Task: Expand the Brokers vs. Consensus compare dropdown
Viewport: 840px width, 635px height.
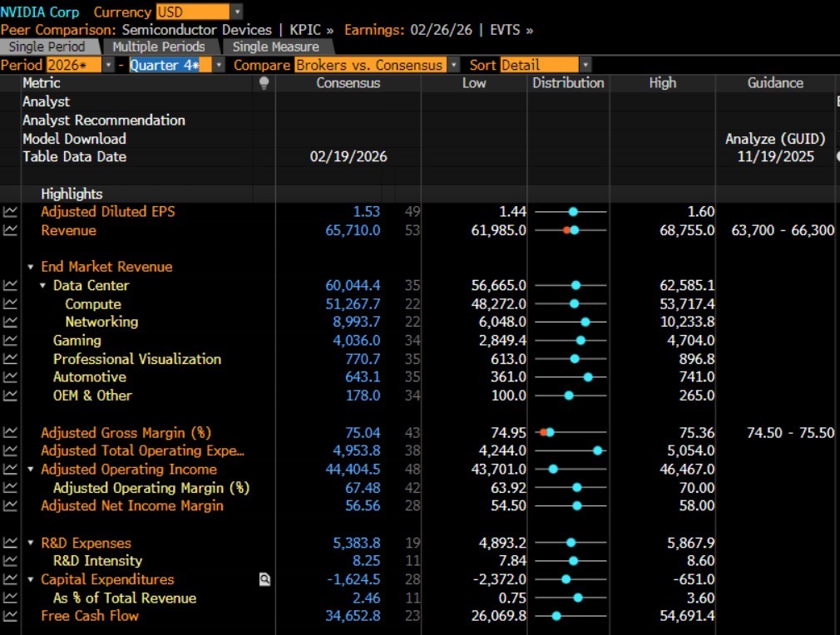Action: coord(453,65)
